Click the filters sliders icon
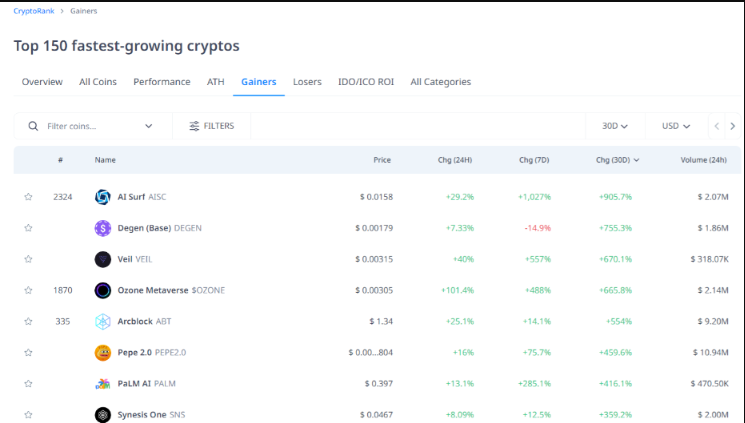The width and height of the screenshot is (745, 423). pyautogui.click(x=194, y=126)
